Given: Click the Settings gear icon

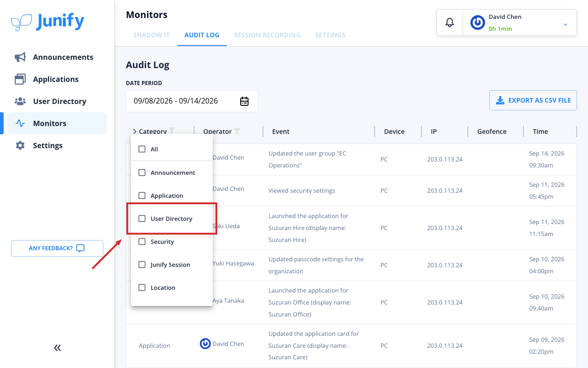Looking at the screenshot, I should click(x=20, y=145).
